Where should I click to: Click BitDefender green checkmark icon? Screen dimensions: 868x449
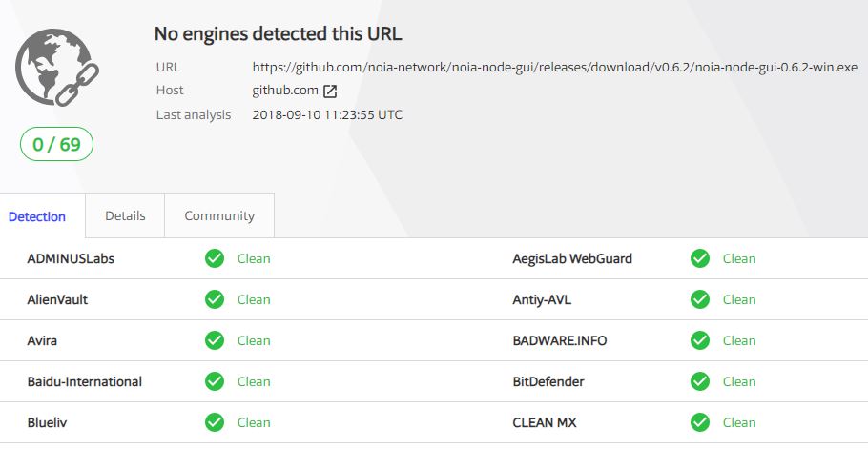tap(700, 381)
